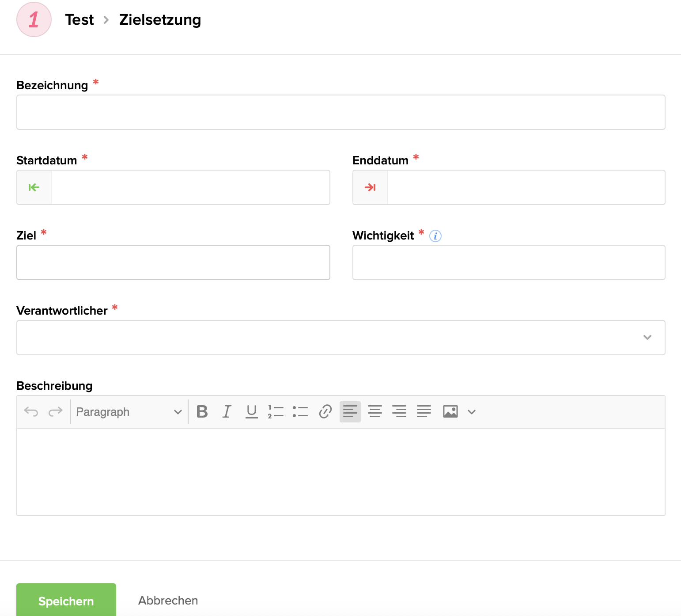Click the green arrow icon beside Startdatum
The width and height of the screenshot is (681, 616).
coord(34,187)
